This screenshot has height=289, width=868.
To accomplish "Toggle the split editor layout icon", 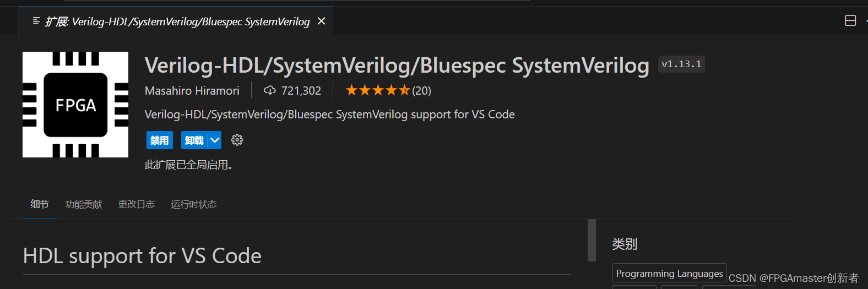I will coord(850,21).
